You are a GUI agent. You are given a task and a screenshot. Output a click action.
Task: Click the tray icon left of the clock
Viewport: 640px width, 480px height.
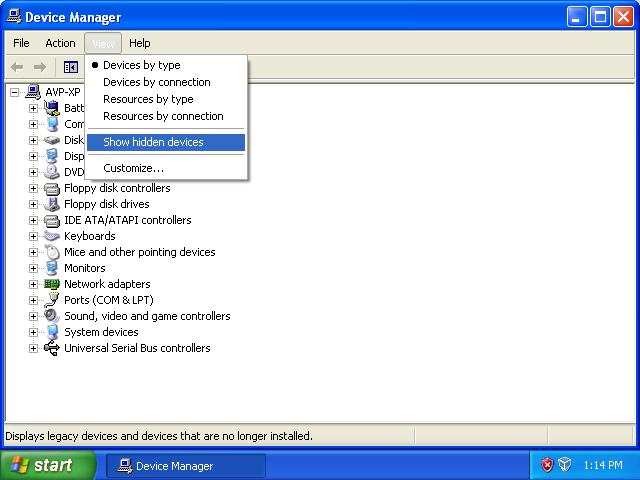pyautogui.click(x=564, y=465)
